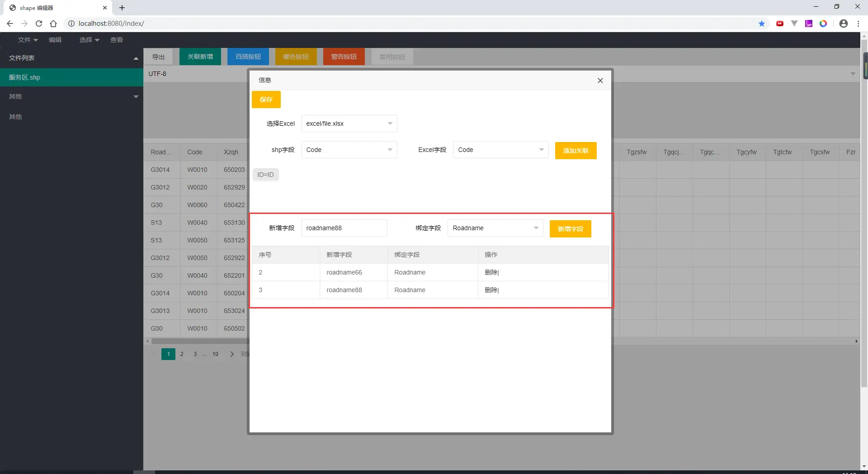The height and width of the screenshot is (474, 868).
Task: Close the shape 编辑器 browser tab
Action: [105, 8]
